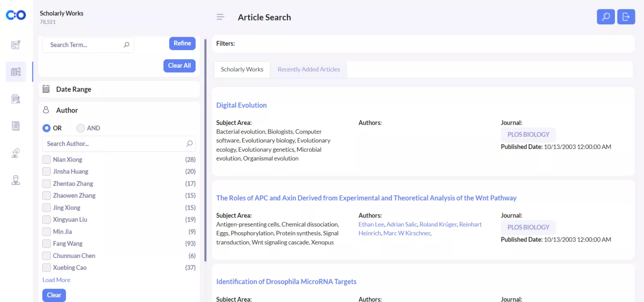
Task: Check the Nian Xiong author checkbox
Action: [46, 159]
